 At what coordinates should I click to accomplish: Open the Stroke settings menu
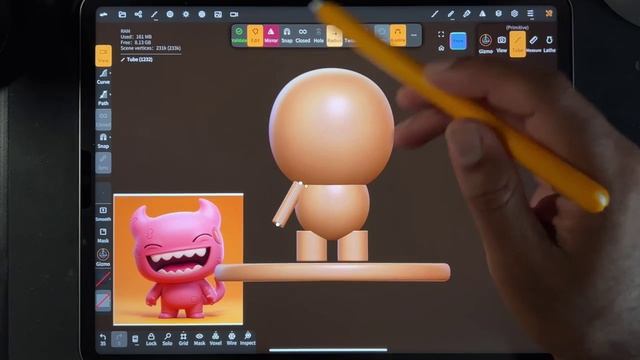click(x=435, y=14)
